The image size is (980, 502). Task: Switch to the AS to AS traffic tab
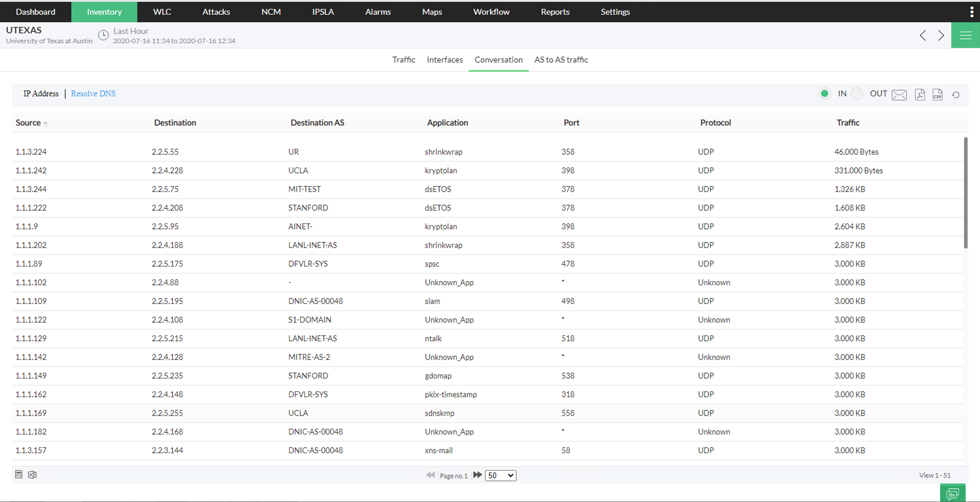click(561, 60)
